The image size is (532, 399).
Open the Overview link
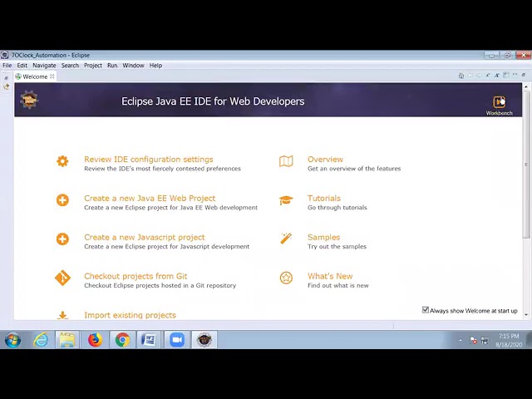pos(325,159)
